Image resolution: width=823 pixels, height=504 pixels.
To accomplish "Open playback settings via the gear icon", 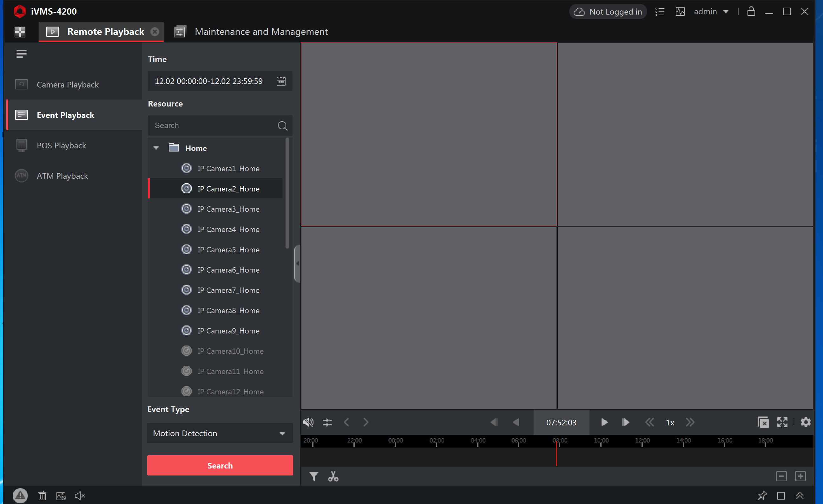I will [806, 422].
